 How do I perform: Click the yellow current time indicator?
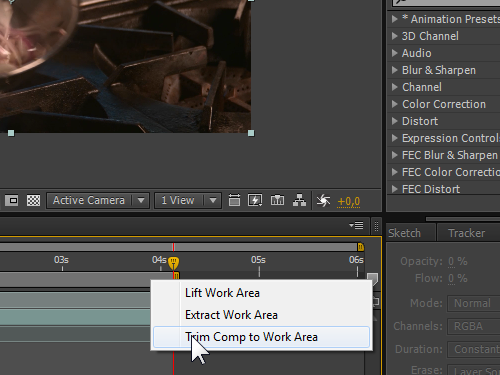pyautogui.click(x=173, y=263)
